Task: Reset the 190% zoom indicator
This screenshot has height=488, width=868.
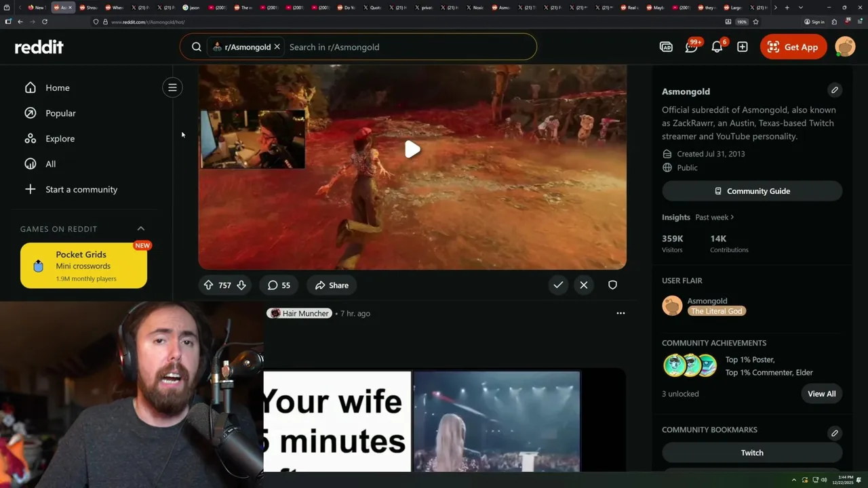Action: point(742,22)
